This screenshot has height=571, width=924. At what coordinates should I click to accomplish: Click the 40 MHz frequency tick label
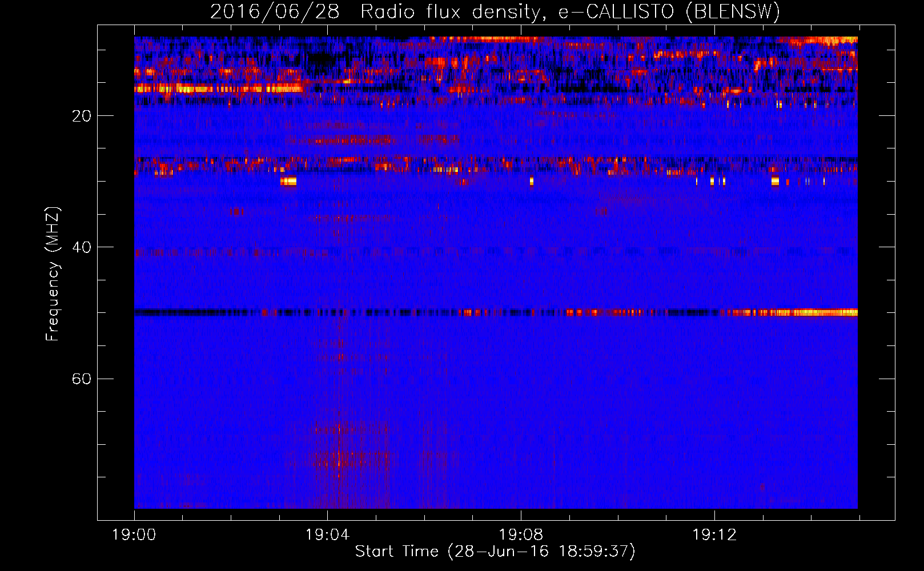(82, 247)
